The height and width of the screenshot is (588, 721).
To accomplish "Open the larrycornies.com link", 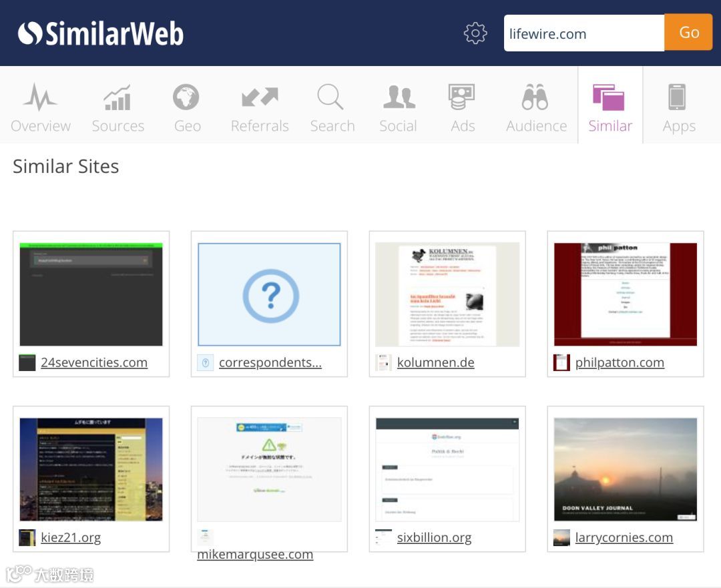I will tap(624, 537).
